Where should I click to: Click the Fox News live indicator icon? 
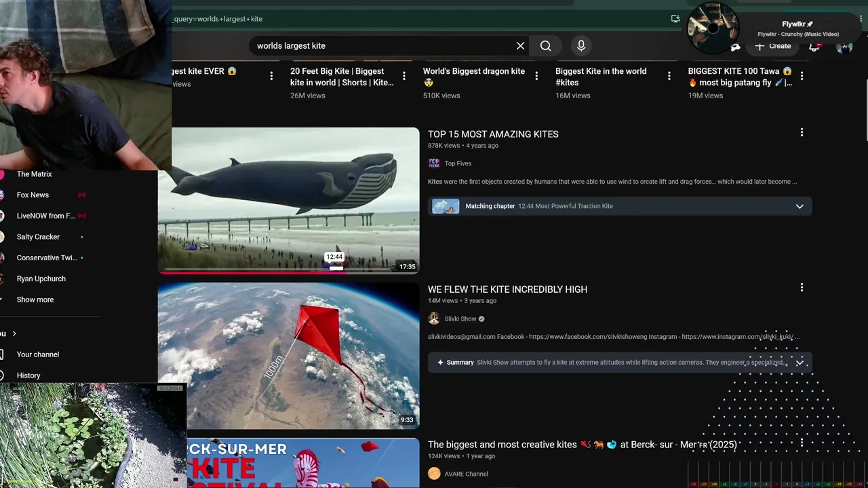click(82, 195)
